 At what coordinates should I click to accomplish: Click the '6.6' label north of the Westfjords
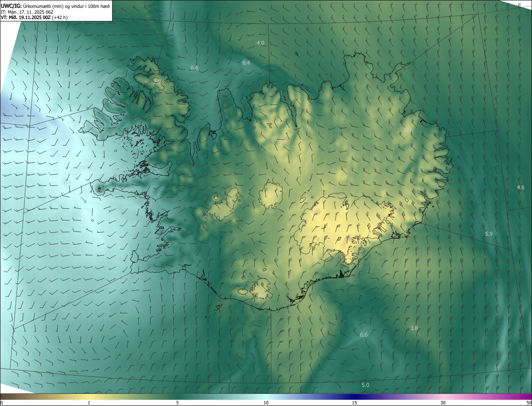coord(195,68)
